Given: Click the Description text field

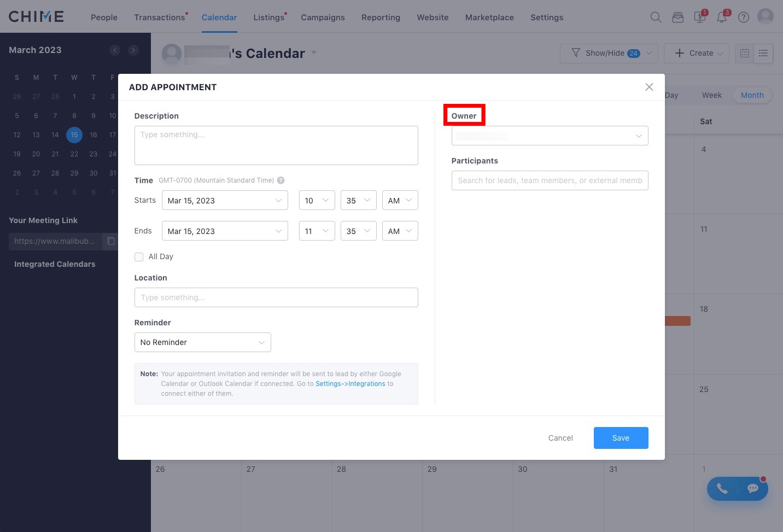Looking at the screenshot, I should click(276, 145).
